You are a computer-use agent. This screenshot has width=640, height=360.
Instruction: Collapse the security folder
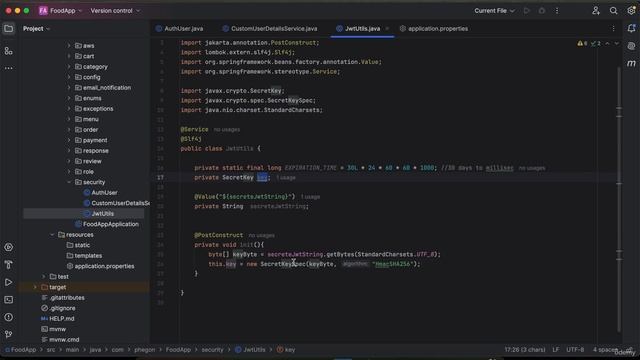[69, 182]
